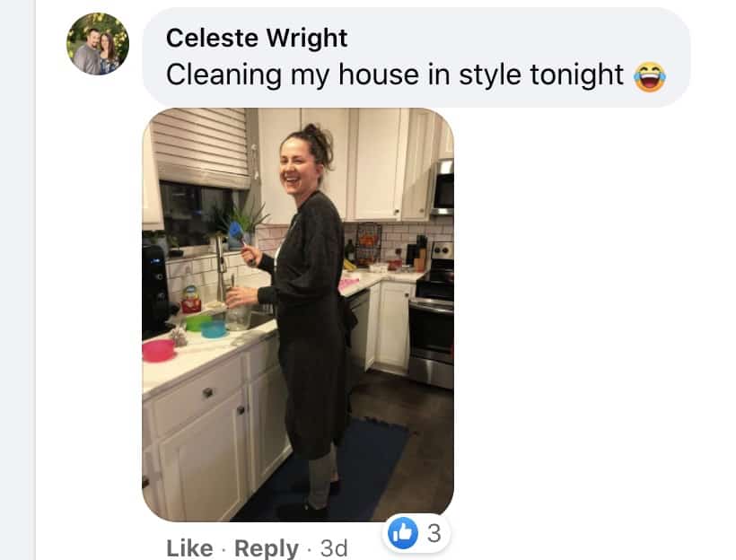736x560 pixels.
Task: Click the laughing tears emoji in comment
Action: coord(650,76)
